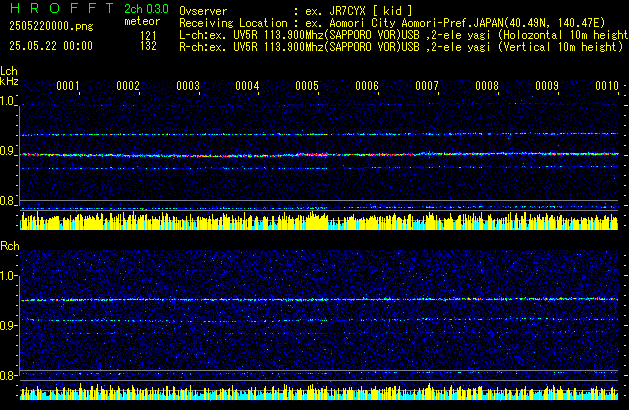Jump to time marker 0001
The width and height of the screenshot is (629, 410).
click(x=68, y=86)
